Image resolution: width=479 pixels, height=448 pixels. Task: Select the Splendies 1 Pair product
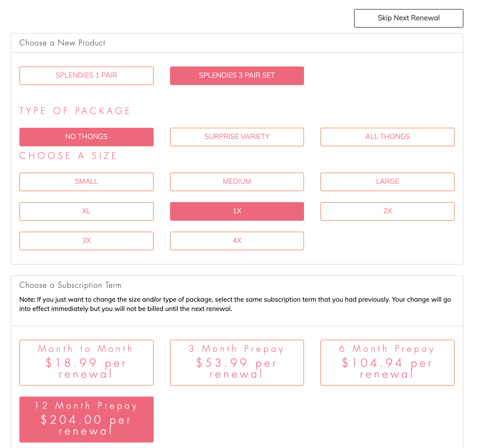coord(86,76)
